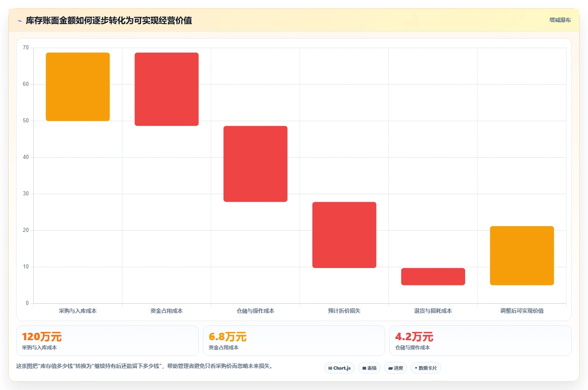Select the 数据卡片 chip
Screen dimensions: 588x390
(426, 368)
